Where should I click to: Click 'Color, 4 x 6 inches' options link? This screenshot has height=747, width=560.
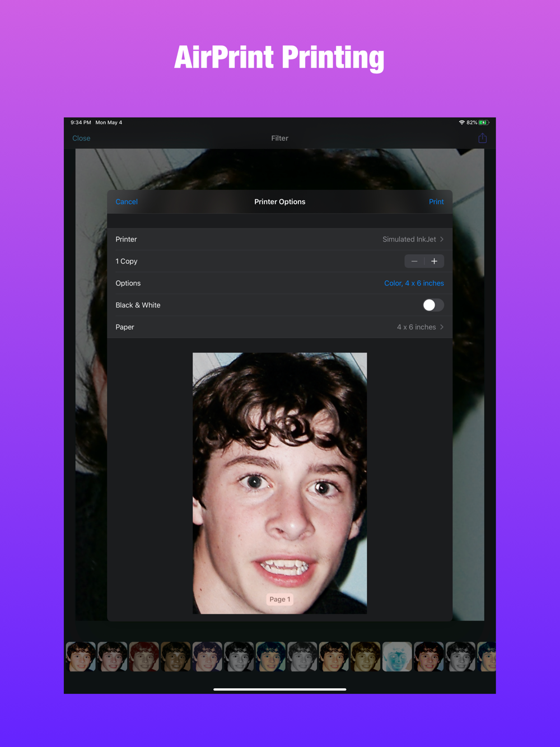tap(414, 283)
